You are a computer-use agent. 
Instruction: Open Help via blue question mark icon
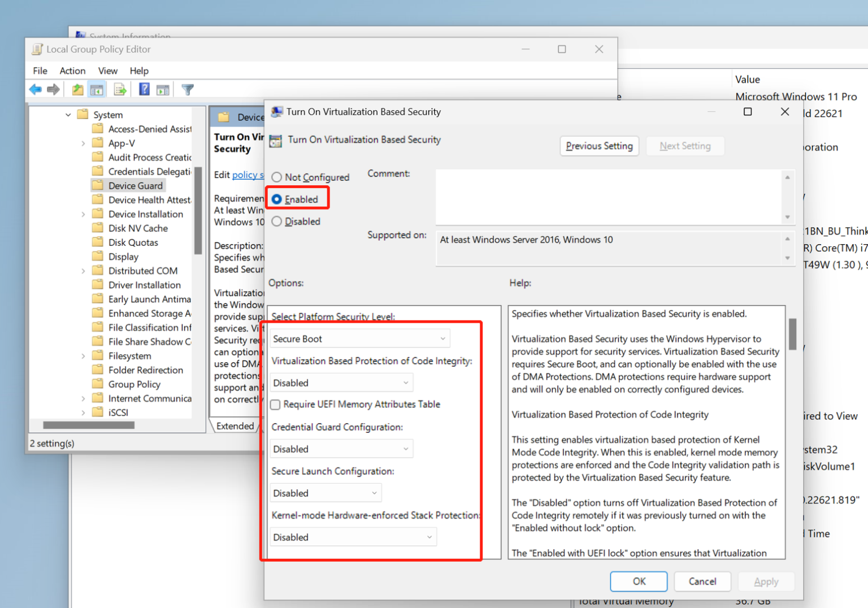pos(144,89)
